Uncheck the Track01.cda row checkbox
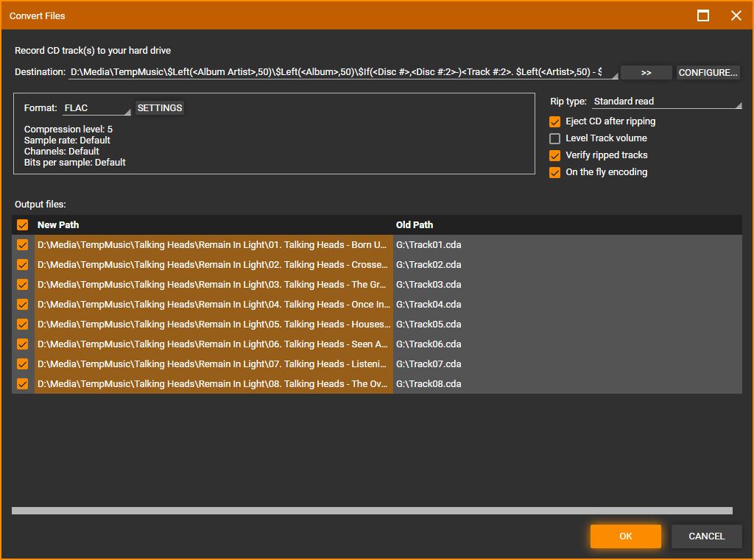The height and width of the screenshot is (560, 754). coord(23,245)
